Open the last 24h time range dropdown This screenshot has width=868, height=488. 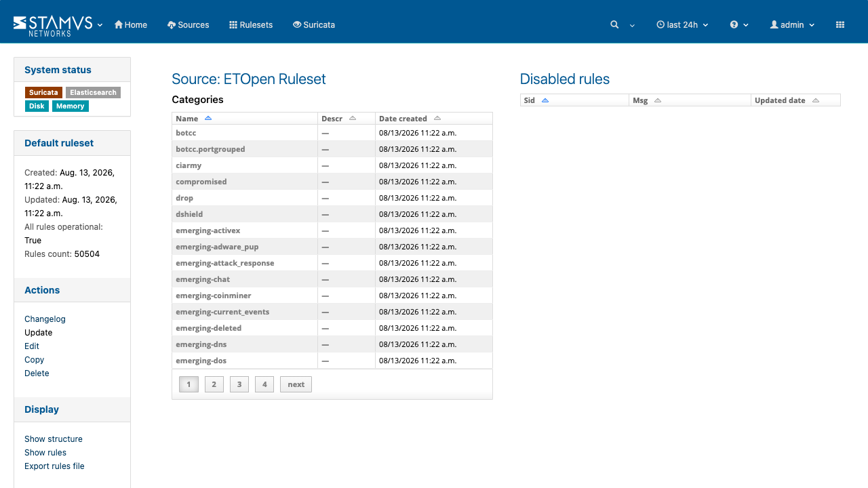pyautogui.click(x=682, y=24)
